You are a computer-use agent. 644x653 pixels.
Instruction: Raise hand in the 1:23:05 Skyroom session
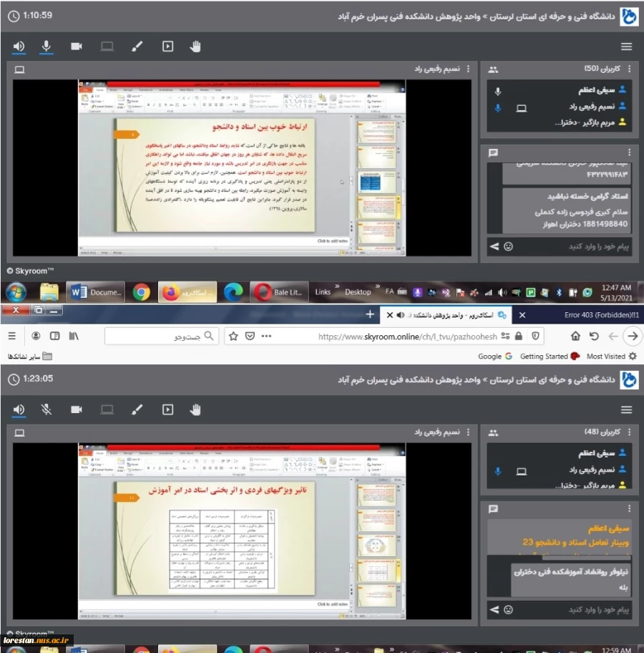click(x=195, y=410)
